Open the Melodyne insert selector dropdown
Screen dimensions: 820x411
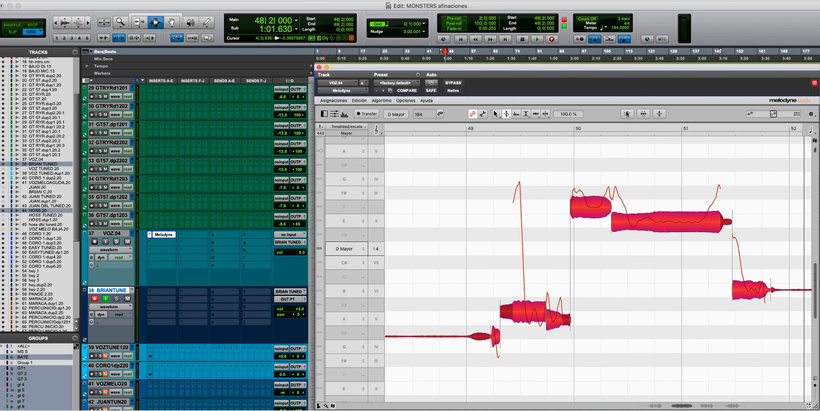[x=342, y=90]
